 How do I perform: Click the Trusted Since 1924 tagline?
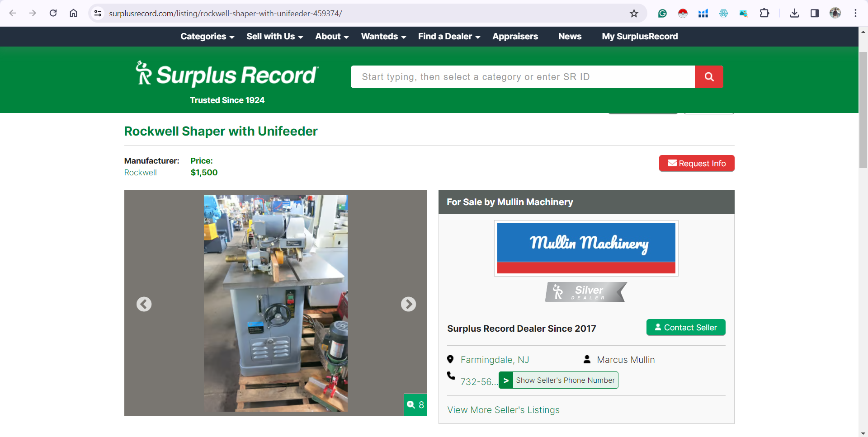[227, 100]
